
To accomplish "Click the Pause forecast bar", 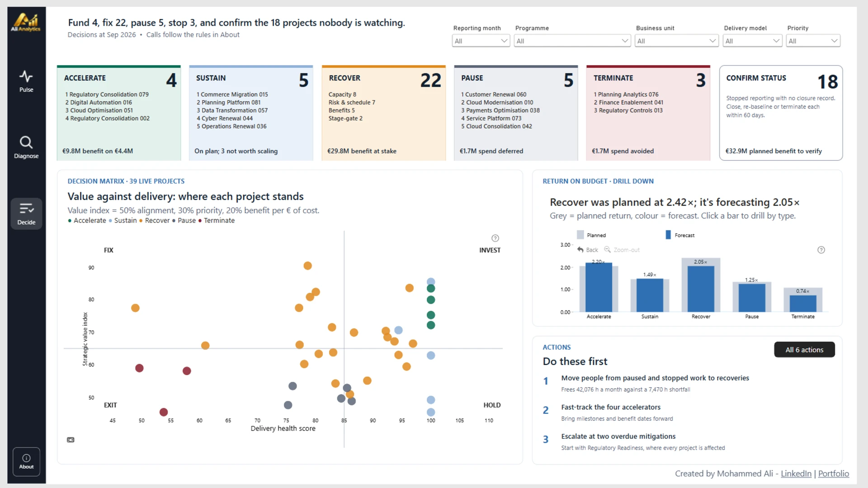I will point(752,298).
